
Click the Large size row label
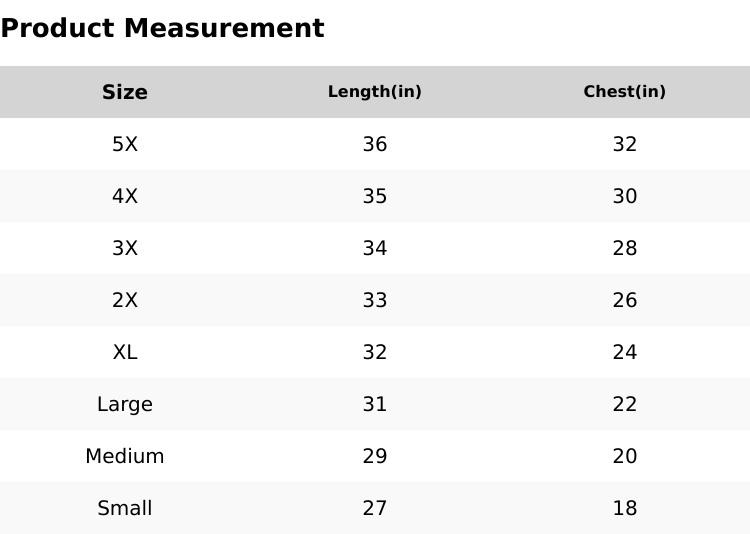125,404
